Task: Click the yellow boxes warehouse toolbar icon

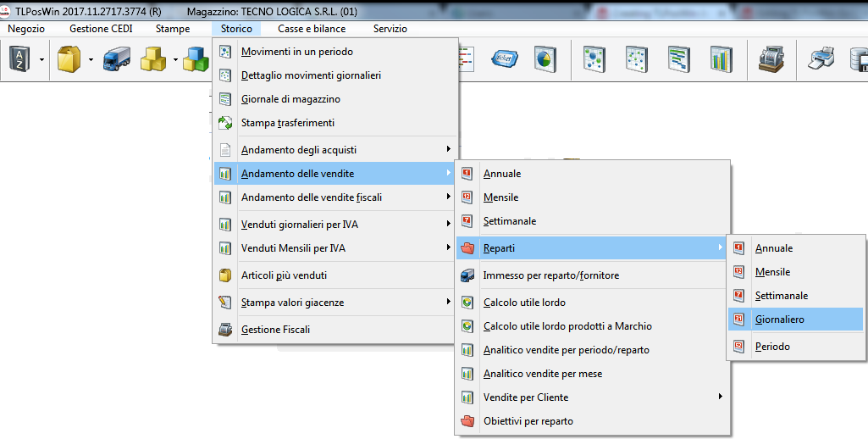Action: tap(154, 59)
